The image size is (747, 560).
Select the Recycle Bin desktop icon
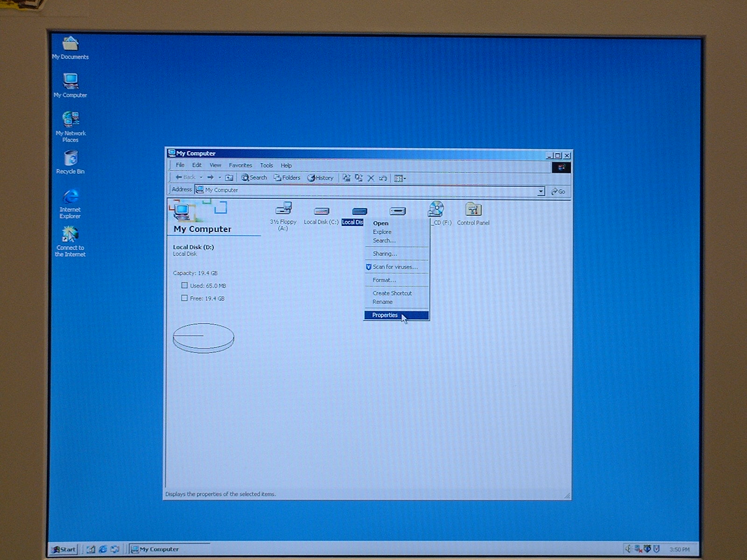click(x=70, y=159)
